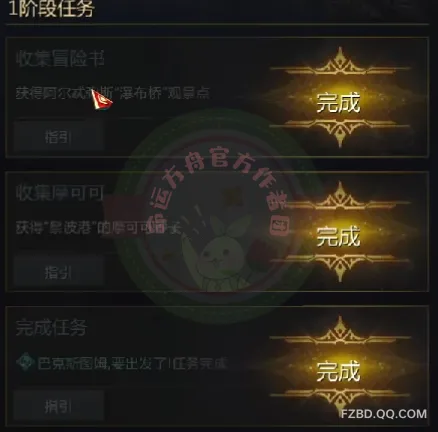
Task: Click the quest icon beside 巴克斯图姆 text
Action: click(25, 362)
